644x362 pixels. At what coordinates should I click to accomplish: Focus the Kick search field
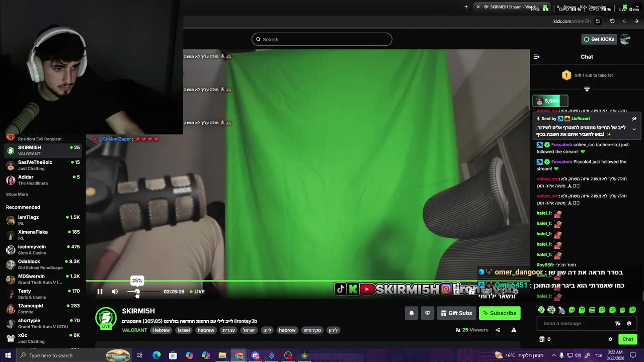(322, 39)
